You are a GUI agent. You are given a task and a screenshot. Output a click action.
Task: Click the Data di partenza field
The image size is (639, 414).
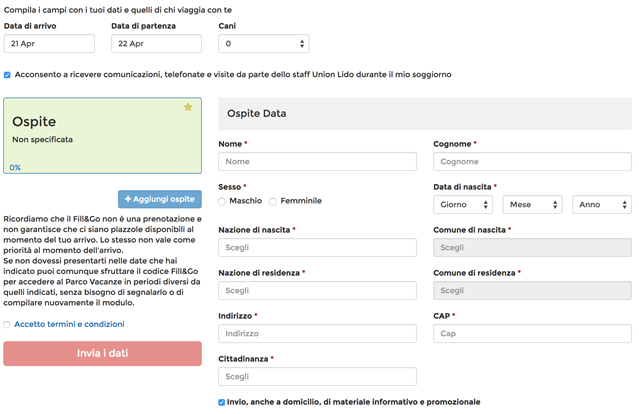(156, 44)
